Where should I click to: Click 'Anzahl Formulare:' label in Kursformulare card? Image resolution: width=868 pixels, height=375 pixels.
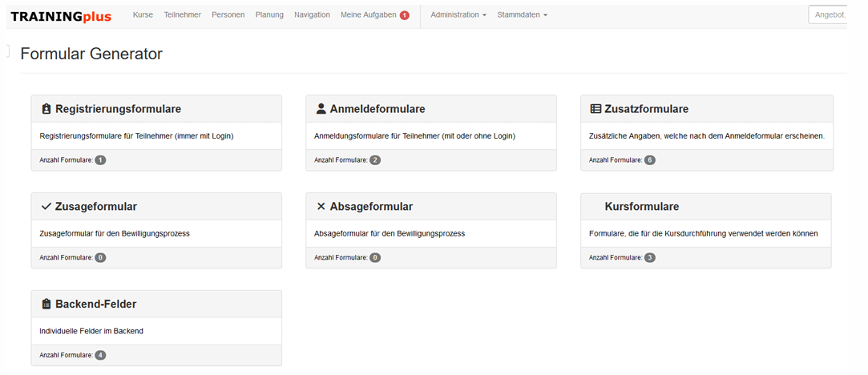click(x=616, y=258)
